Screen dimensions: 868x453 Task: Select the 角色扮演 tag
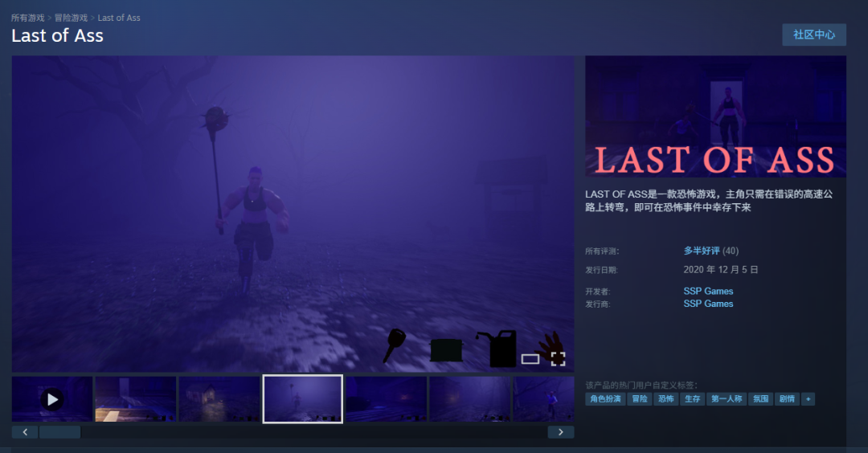[x=605, y=399]
